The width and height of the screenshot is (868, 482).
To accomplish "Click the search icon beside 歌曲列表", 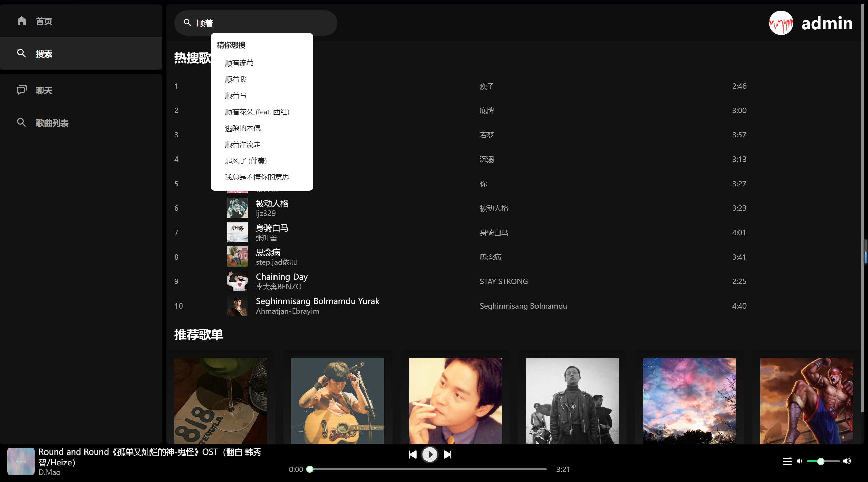I will tap(21, 123).
